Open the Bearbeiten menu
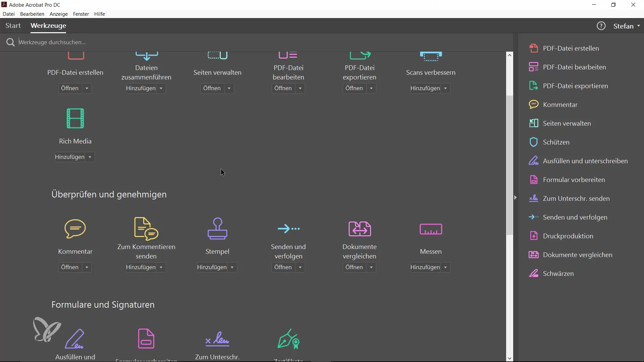 tap(32, 14)
